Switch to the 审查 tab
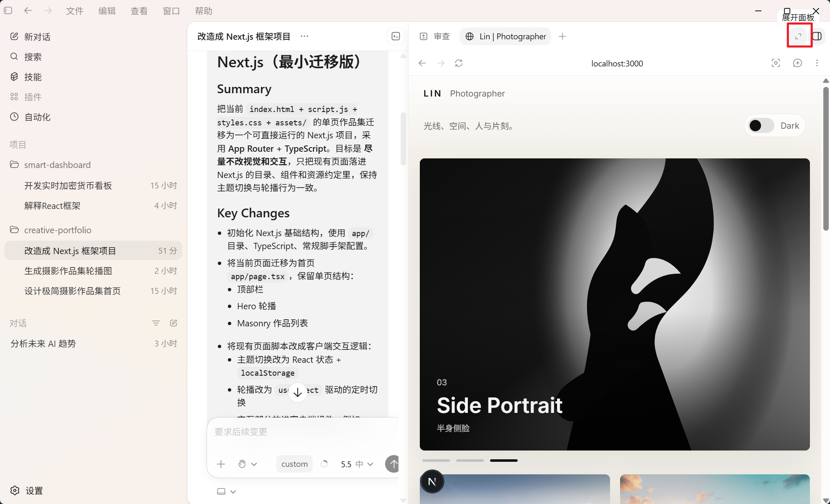The image size is (830, 504). (435, 36)
